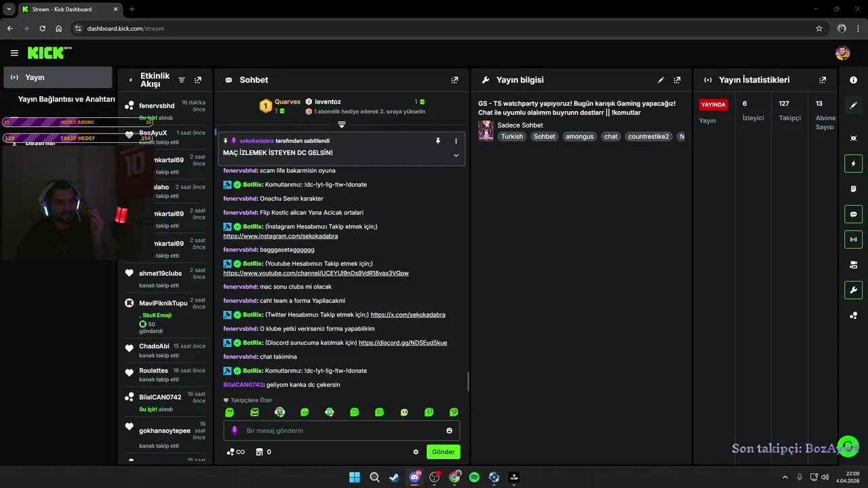The image size is (868, 488).
Task: Open Discord from the taskbar
Action: tap(414, 477)
